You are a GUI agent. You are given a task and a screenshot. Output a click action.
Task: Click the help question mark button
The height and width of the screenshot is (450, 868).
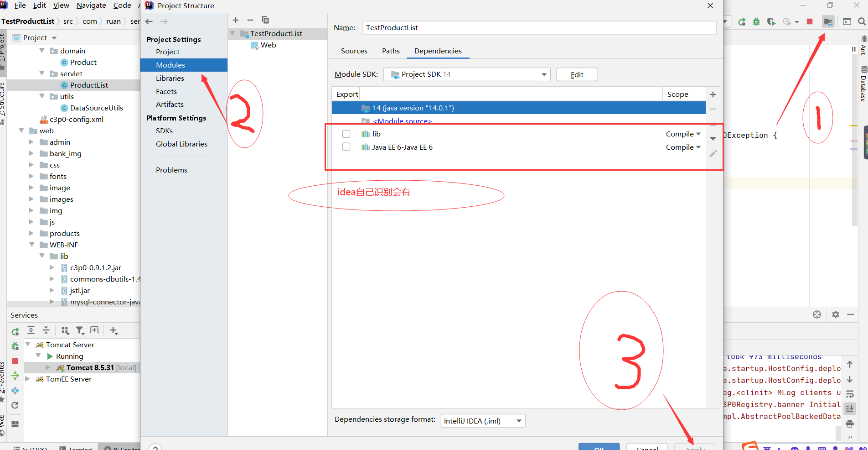(155, 447)
